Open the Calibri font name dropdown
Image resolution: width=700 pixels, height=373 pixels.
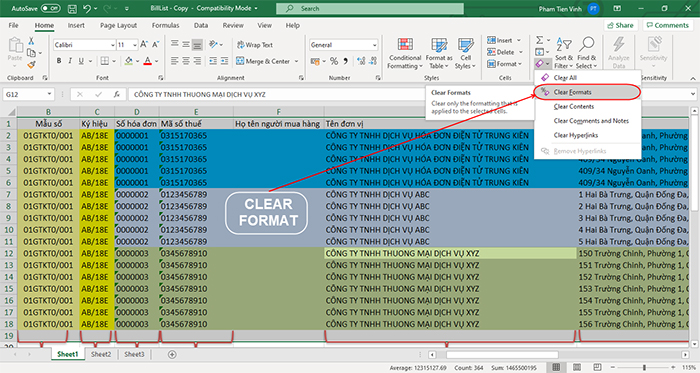click(x=112, y=45)
